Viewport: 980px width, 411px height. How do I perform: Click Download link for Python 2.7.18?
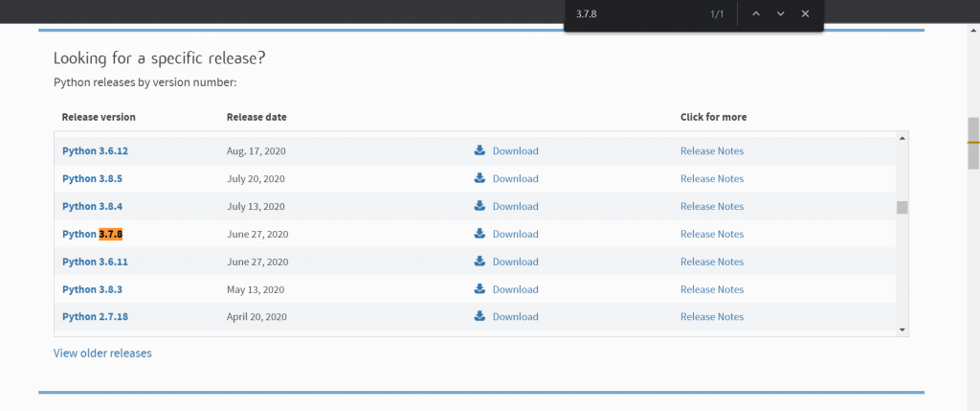click(x=516, y=316)
